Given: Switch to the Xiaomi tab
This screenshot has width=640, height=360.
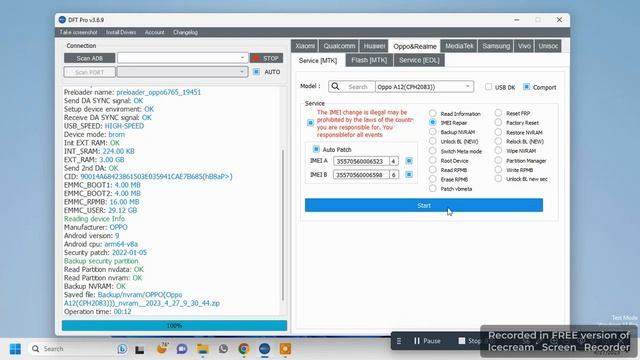Looking at the screenshot, I should tap(305, 46).
